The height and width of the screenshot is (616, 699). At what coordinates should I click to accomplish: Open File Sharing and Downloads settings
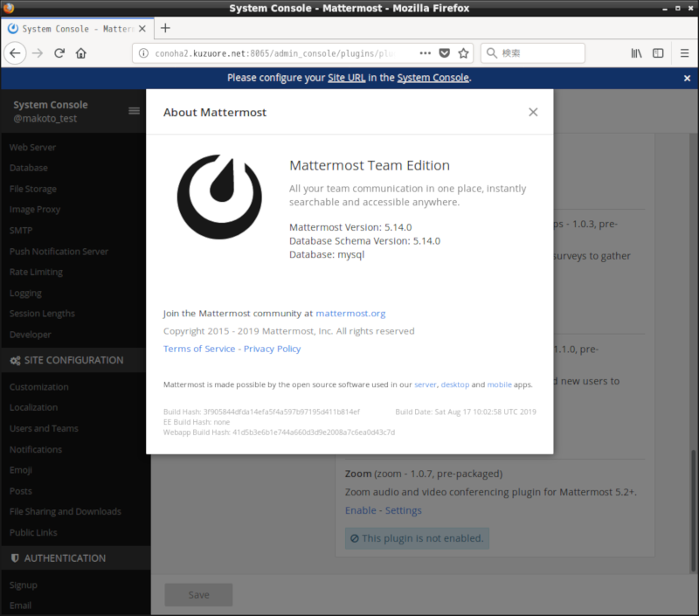(65, 511)
